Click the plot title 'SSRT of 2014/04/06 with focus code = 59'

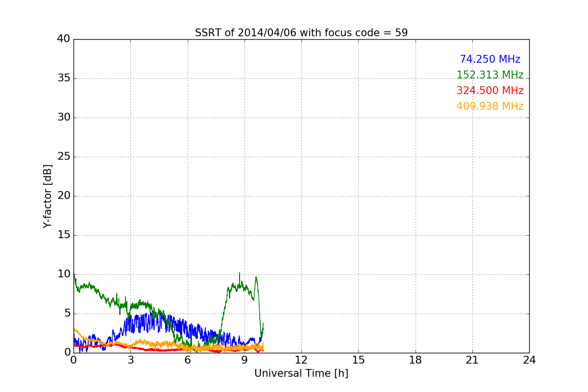[301, 33]
